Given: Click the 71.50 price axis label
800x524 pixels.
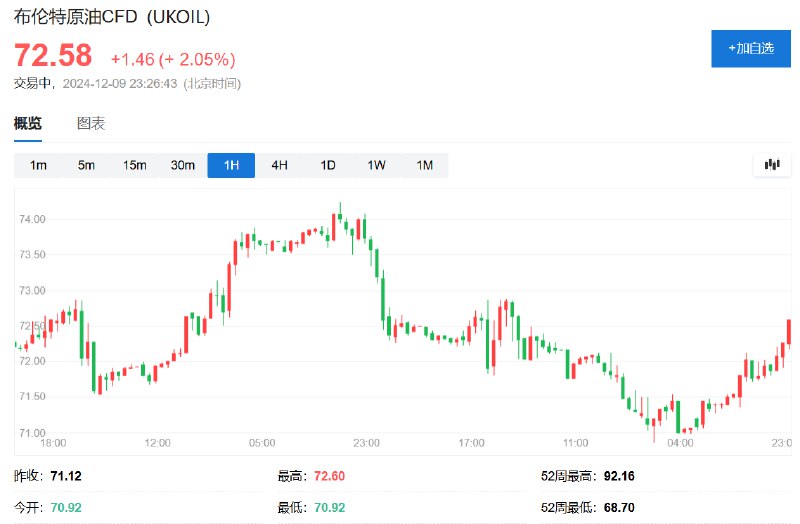Looking at the screenshot, I should click(x=32, y=396).
